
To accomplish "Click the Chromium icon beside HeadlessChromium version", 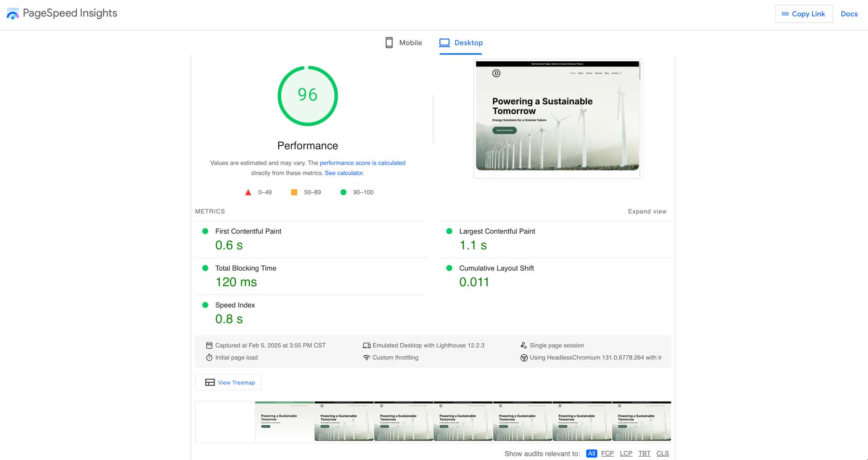I will (524, 357).
